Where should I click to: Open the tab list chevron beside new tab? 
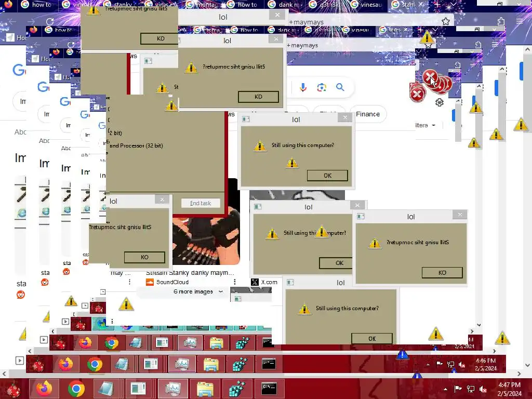tap(454, 4)
